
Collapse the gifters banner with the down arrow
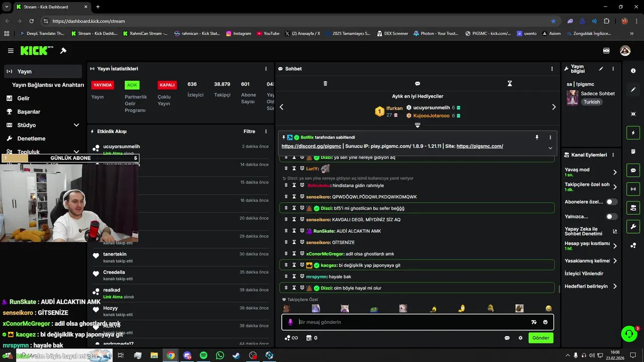418,125
